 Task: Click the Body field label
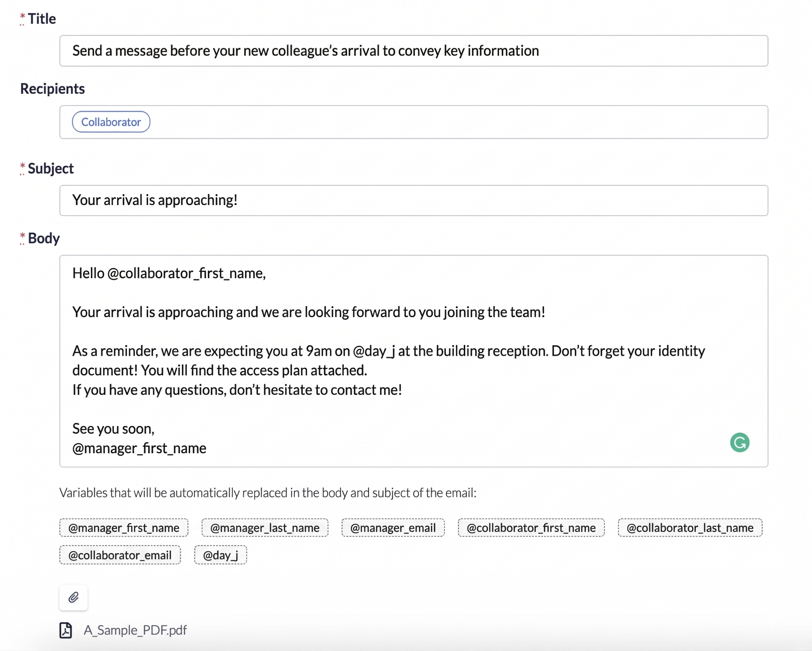pyautogui.click(x=44, y=238)
